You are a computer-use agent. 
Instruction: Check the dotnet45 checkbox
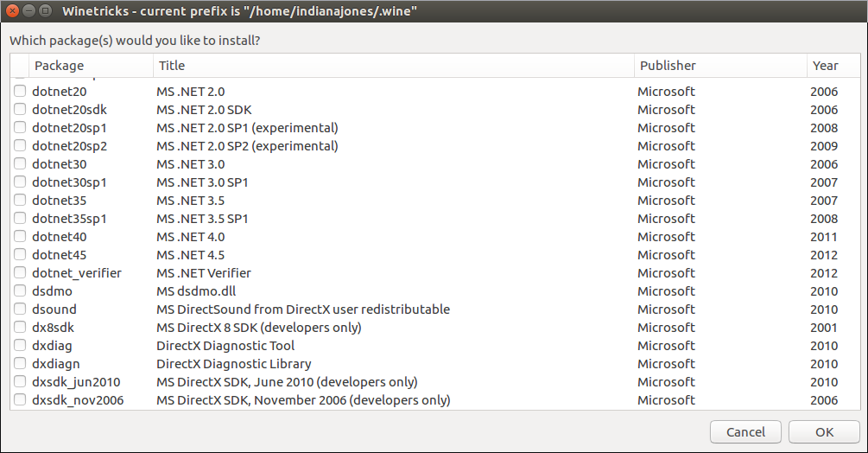pos(20,255)
